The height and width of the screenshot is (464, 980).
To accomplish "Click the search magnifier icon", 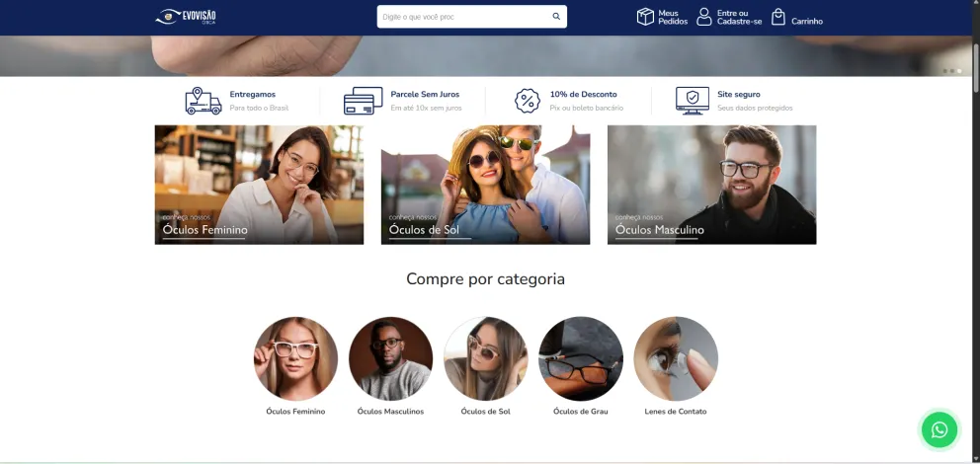I will coord(556,17).
